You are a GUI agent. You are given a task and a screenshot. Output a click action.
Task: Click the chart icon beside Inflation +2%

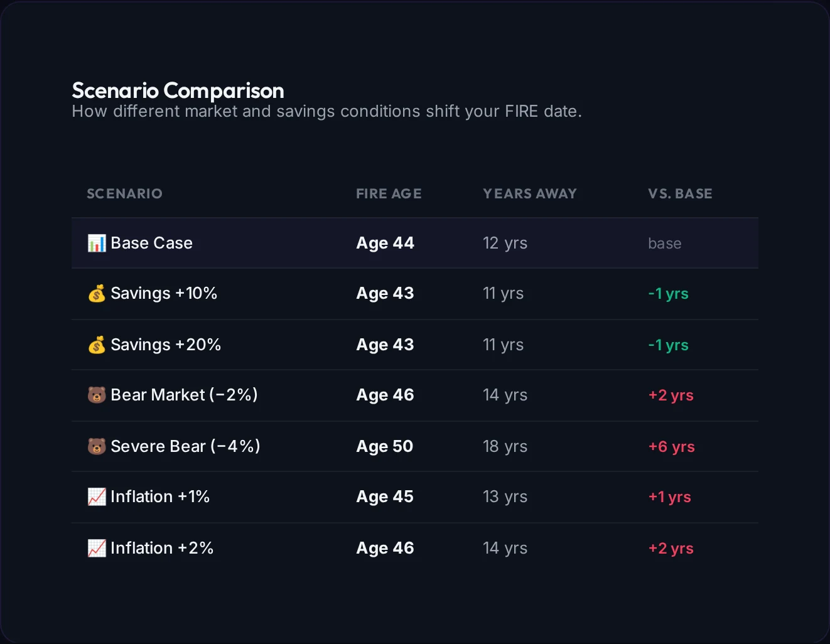click(x=97, y=548)
